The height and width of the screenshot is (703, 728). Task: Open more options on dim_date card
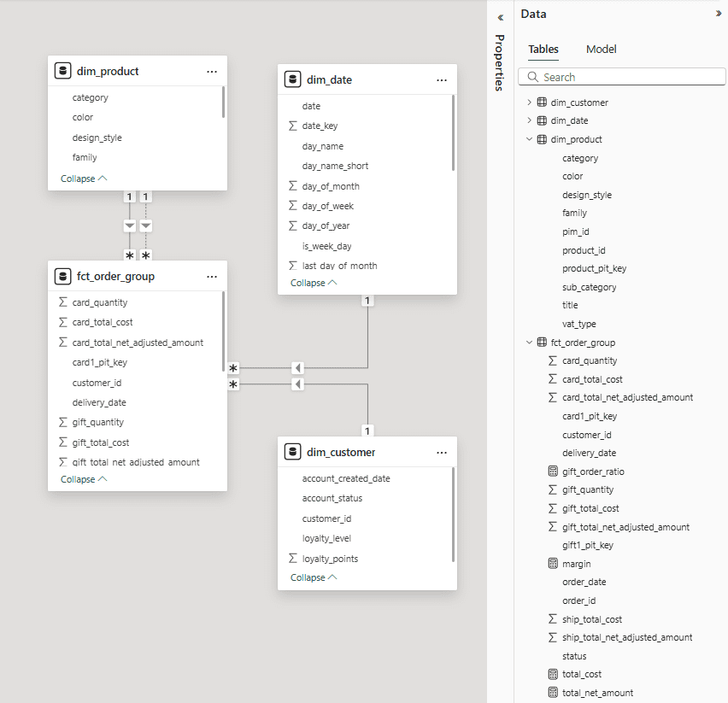pos(442,79)
